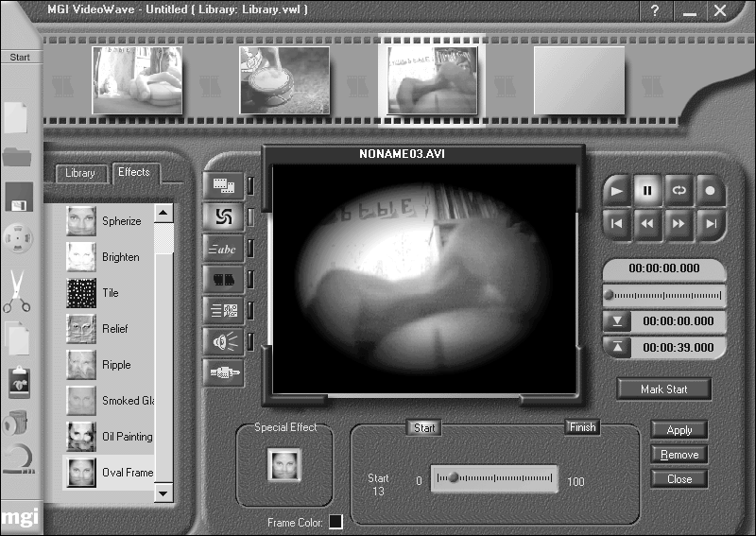Viewport: 756px width, 536px height.
Task: Click the indicator light beside the text mode button
Action: tap(250, 248)
